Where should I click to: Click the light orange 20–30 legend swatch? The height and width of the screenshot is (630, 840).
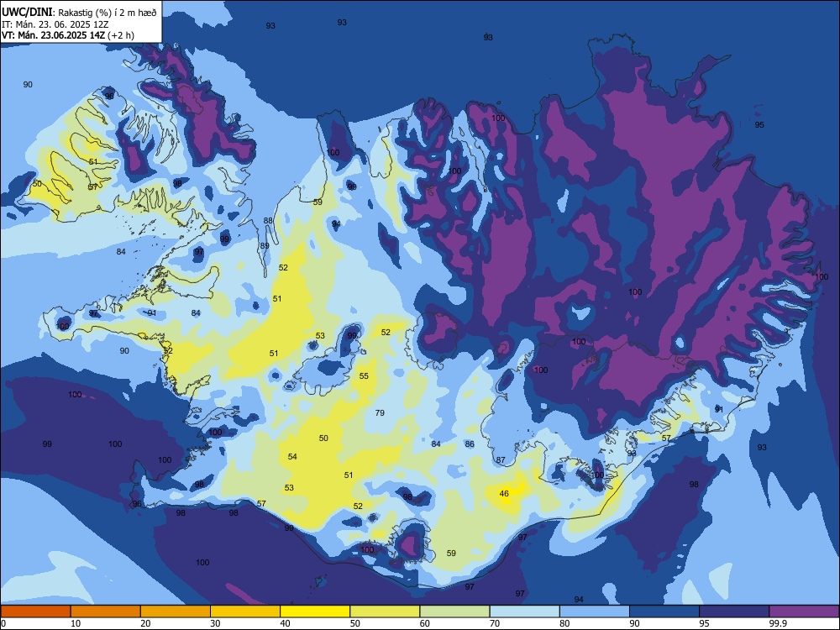click(176, 612)
